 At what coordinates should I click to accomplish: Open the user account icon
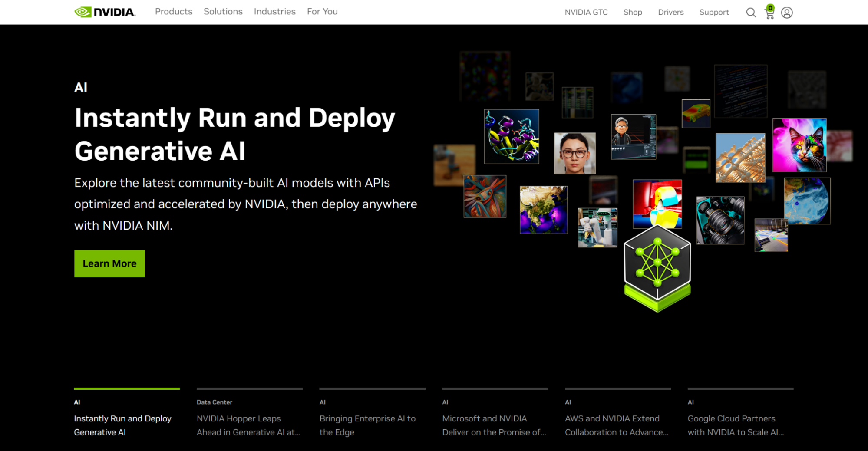click(x=787, y=13)
